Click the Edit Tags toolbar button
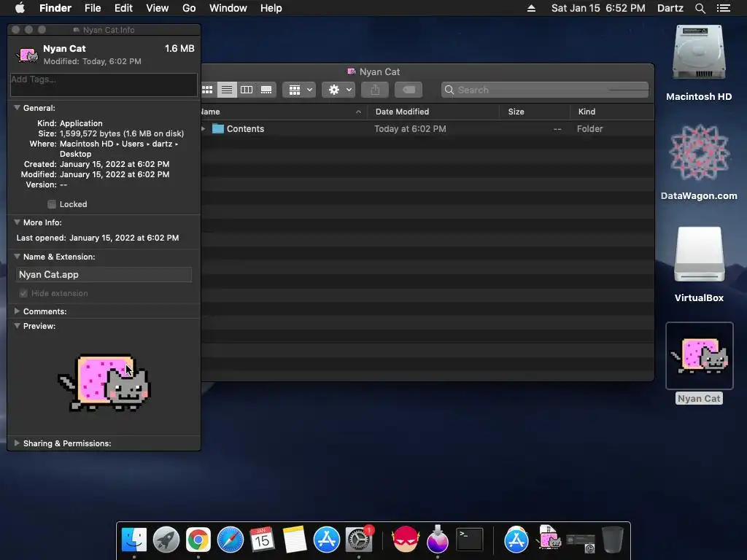 point(409,90)
